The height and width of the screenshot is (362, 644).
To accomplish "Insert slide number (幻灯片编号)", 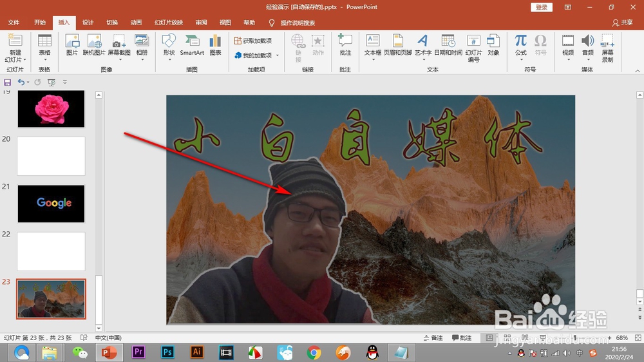I will [x=473, y=48].
